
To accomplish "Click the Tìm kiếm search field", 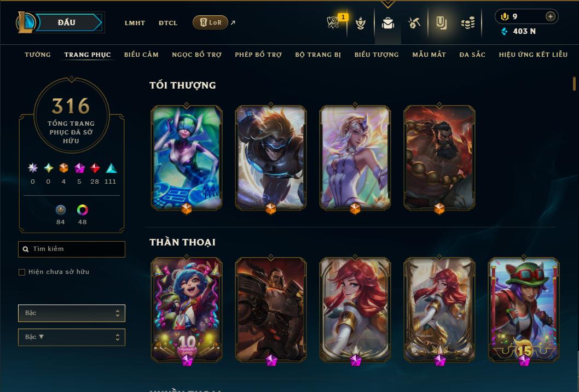I will pos(72,249).
